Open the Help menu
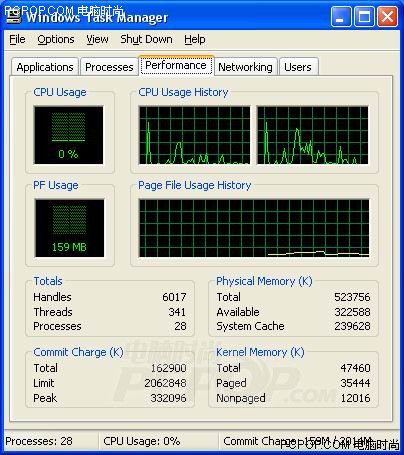This screenshot has height=455, width=404. coord(195,39)
